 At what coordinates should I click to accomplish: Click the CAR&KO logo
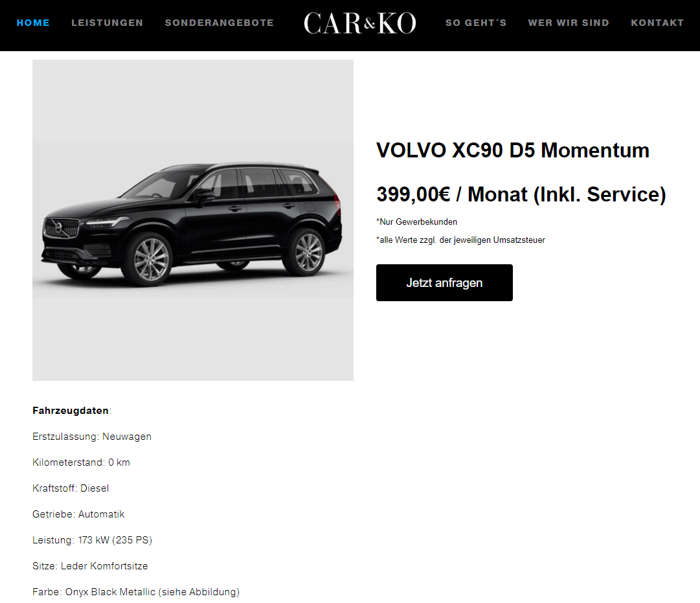(360, 23)
